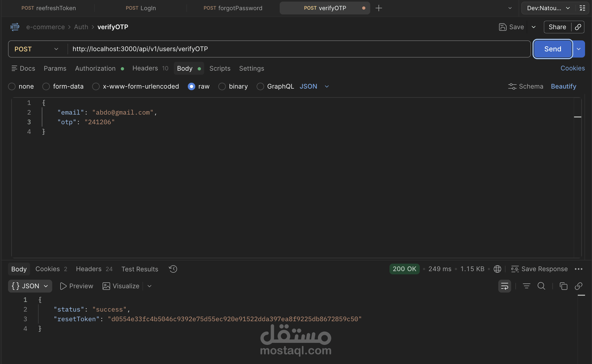
Task: Select the form-data body type
Action: (46, 86)
